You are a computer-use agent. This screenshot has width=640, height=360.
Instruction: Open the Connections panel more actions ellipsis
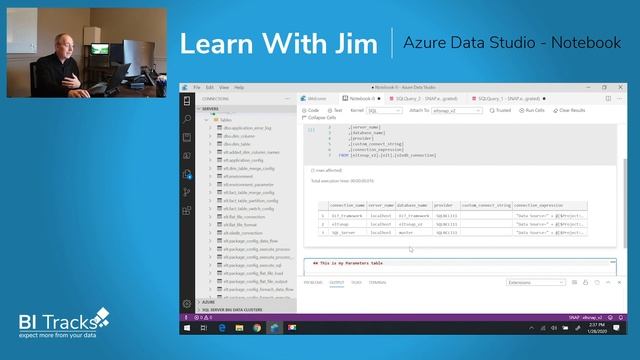click(287, 99)
